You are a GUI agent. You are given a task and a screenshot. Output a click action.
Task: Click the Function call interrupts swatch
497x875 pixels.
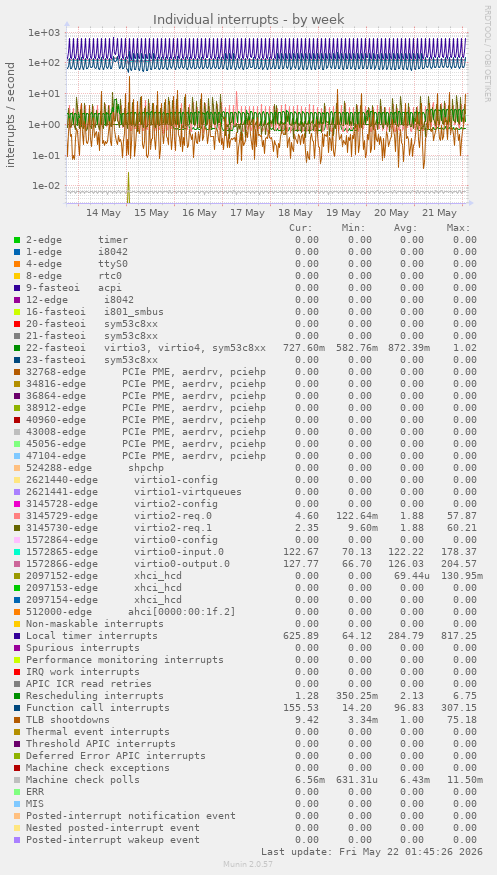(17, 708)
